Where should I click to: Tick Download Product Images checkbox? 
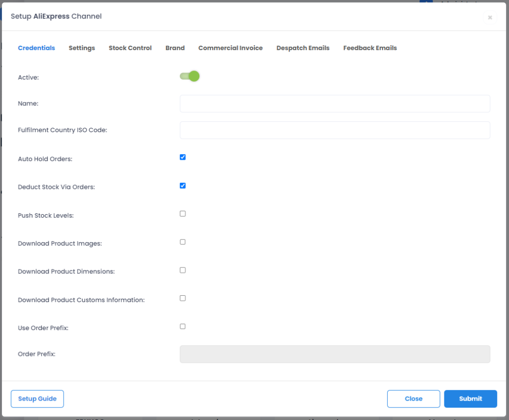pos(183,242)
